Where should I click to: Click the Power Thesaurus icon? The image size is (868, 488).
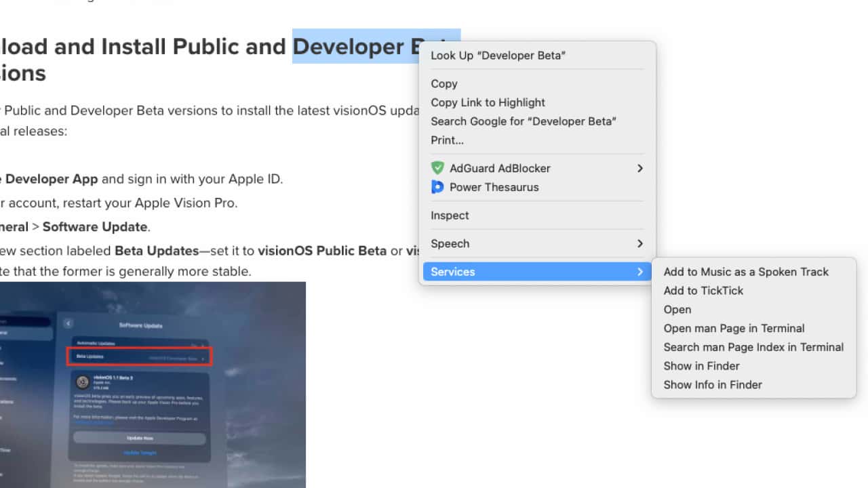(438, 187)
